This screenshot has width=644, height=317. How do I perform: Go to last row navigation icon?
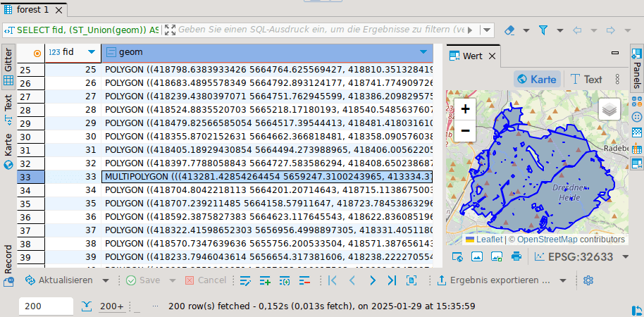tap(392, 280)
